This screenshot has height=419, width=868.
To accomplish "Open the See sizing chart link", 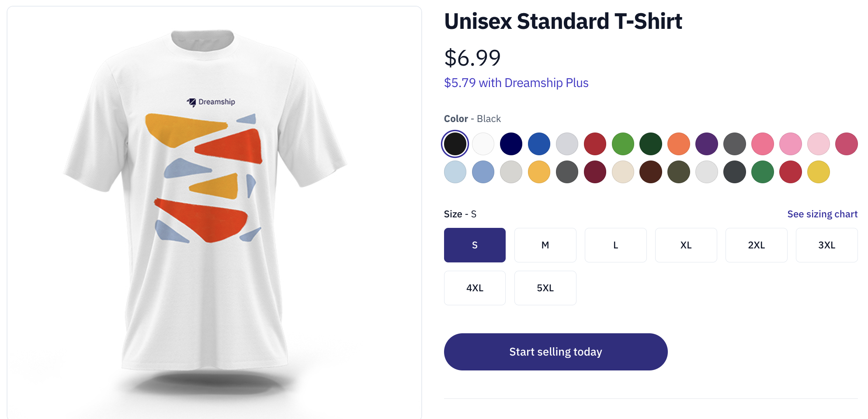I will point(822,214).
